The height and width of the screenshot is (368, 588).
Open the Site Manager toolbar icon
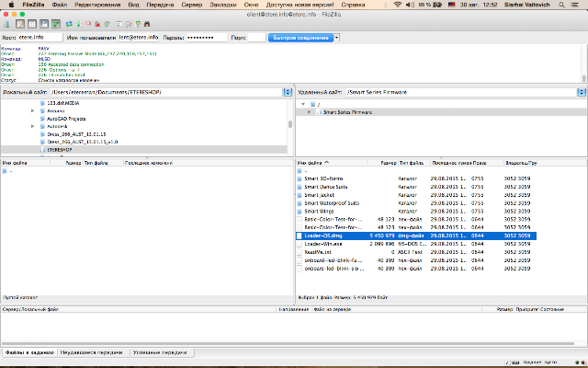click(6, 24)
